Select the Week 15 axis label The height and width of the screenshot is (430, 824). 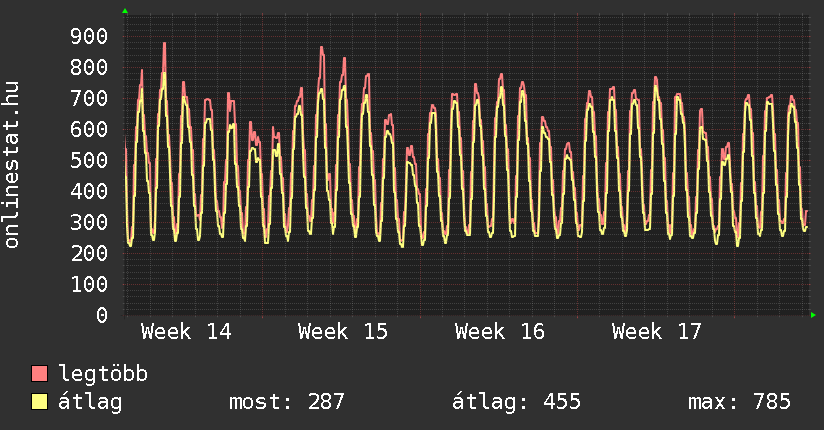[x=343, y=332]
